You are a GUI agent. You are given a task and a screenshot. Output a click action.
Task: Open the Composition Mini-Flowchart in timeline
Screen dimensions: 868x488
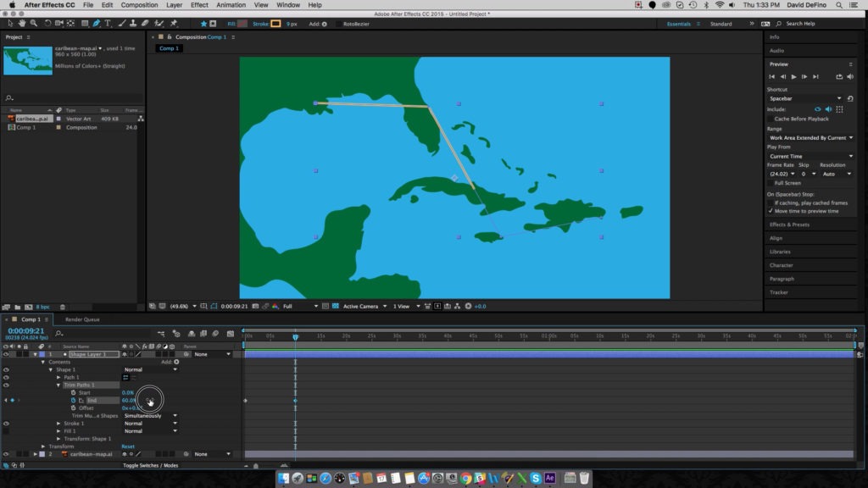[x=161, y=334]
